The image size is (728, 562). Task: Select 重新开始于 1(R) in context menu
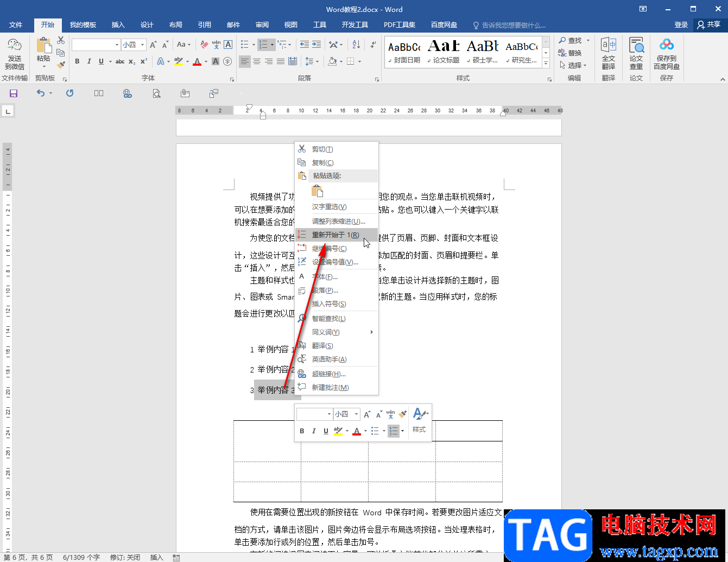pyautogui.click(x=336, y=235)
